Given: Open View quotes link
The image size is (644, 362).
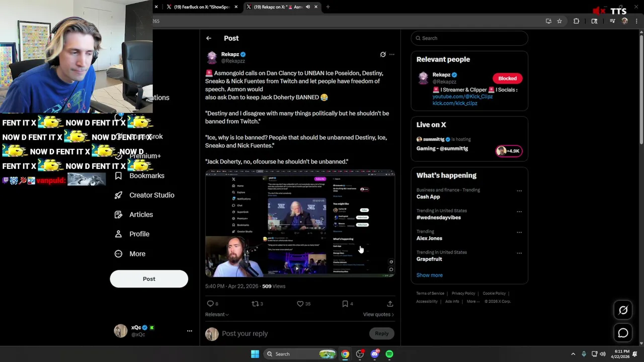Looking at the screenshot, I should click(378, 314).
